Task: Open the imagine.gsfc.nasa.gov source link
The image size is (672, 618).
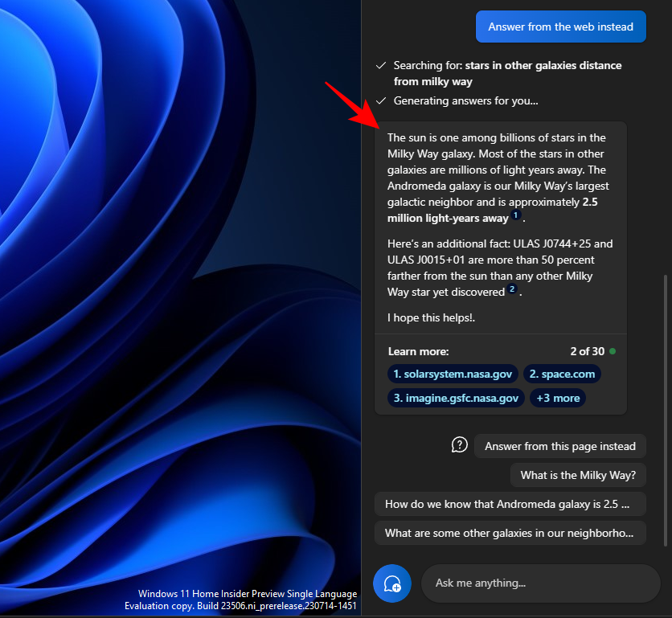Action: [456, 398]
